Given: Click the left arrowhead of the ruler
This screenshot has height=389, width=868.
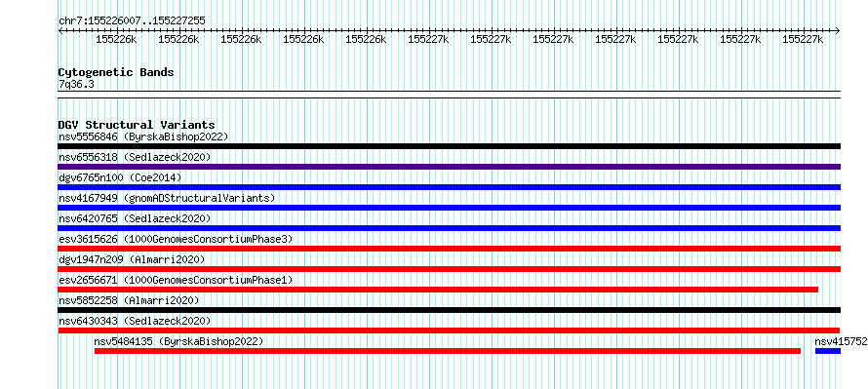Looking at the screenshot, I should pos(60,30).
